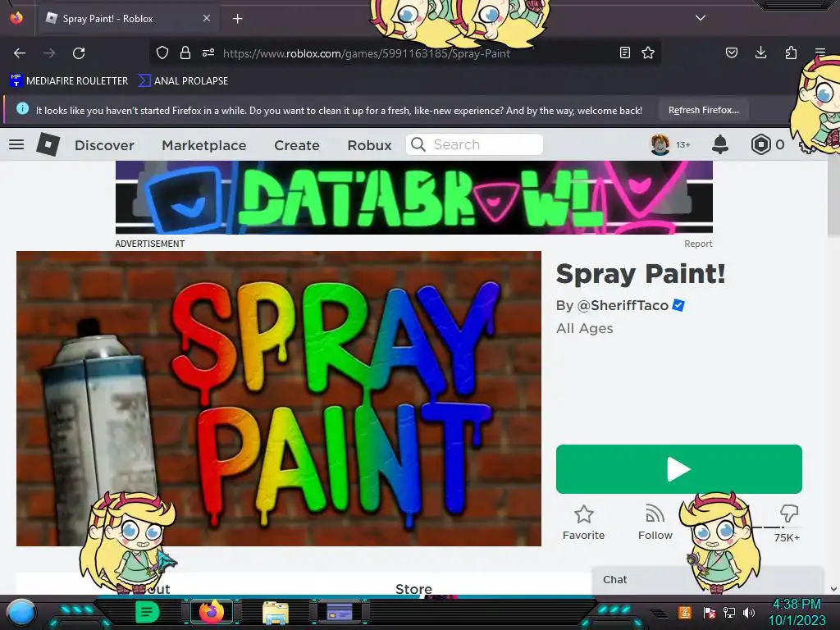Open the tracking protection shield icon

[162, 52]
